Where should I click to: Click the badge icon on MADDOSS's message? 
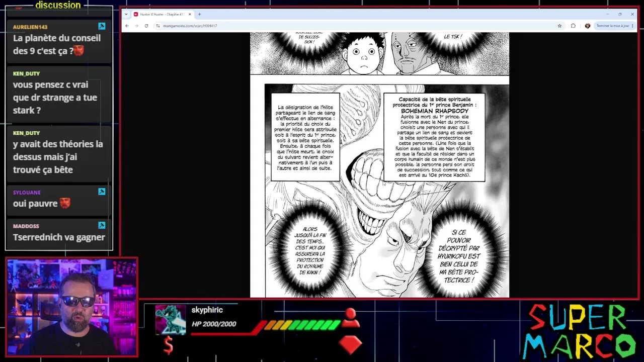(x=102, y=225)
